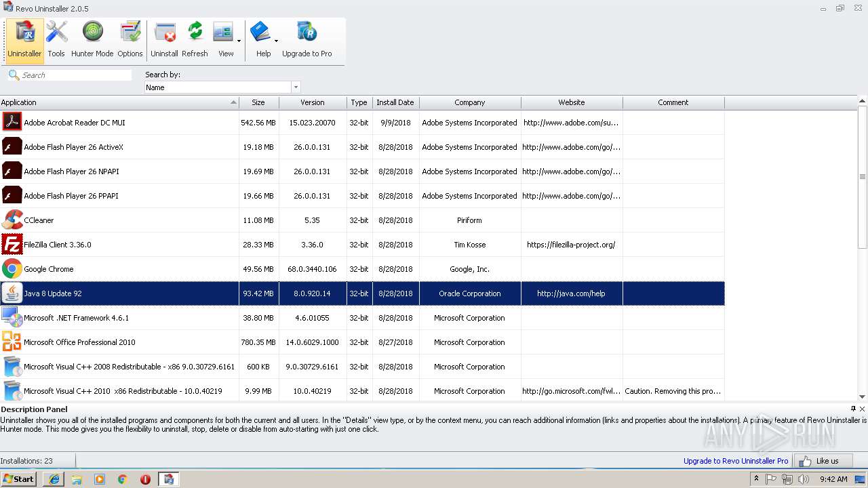Click the Tim Kosse company cell
The image size is (868, 488).
coord(470,245)
